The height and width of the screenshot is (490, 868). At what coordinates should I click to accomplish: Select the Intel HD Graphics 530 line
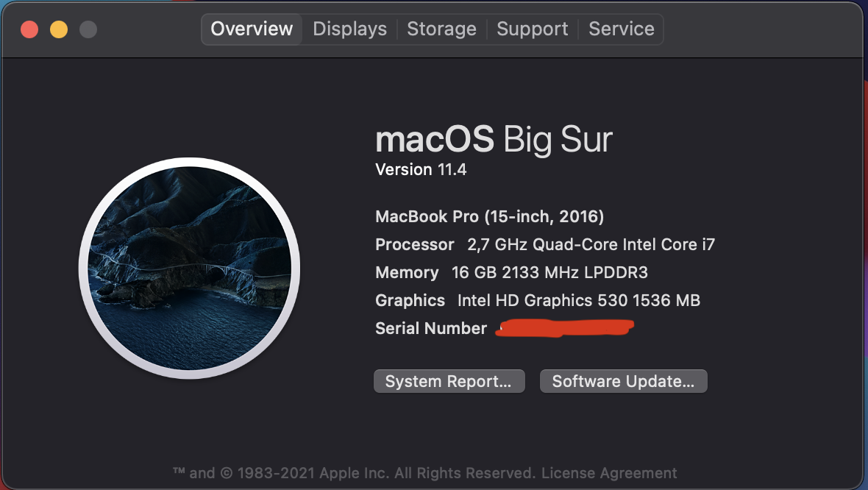click(537, 301)
